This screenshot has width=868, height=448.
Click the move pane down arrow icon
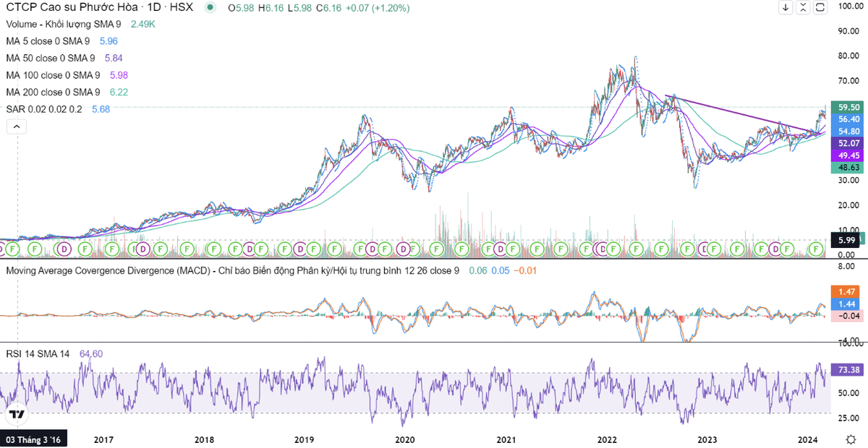click(787, 8)
